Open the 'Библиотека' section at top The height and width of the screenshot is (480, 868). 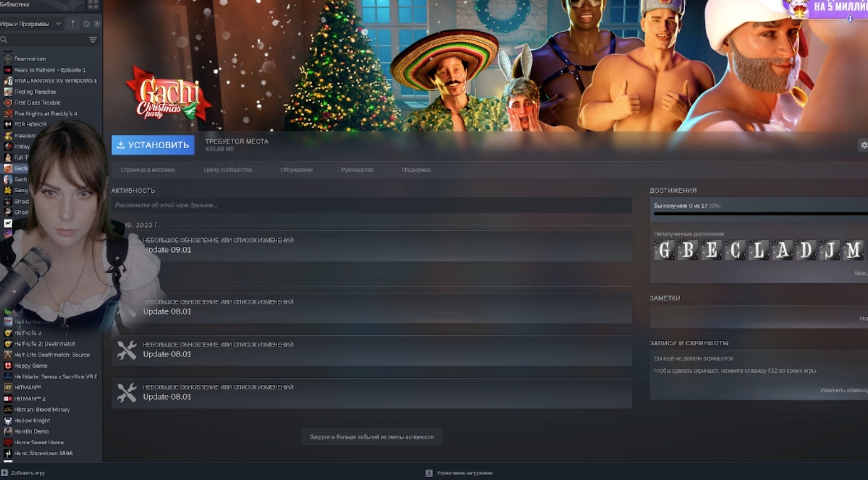coord(15,4)
